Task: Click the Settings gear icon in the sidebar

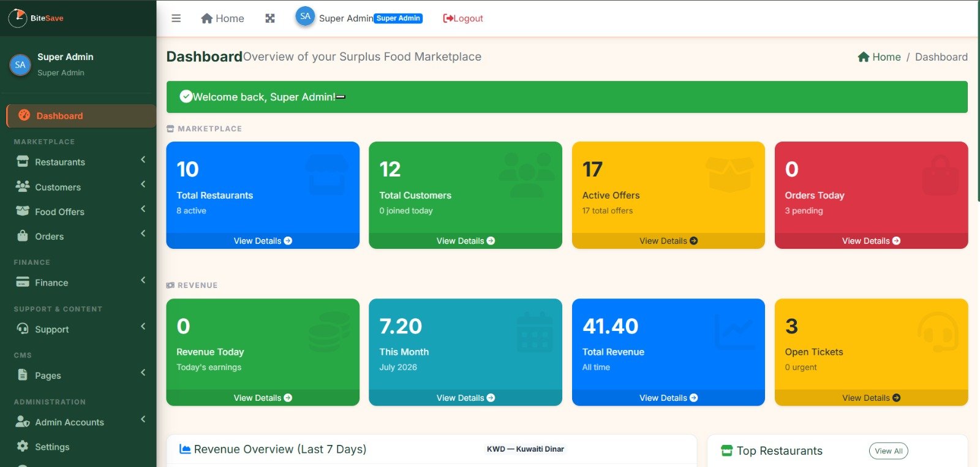Action: point(23,446)
